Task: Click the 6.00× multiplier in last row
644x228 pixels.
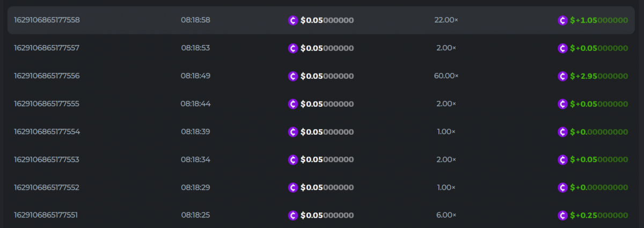Action: pyautogui.click(x=446, y=216)
